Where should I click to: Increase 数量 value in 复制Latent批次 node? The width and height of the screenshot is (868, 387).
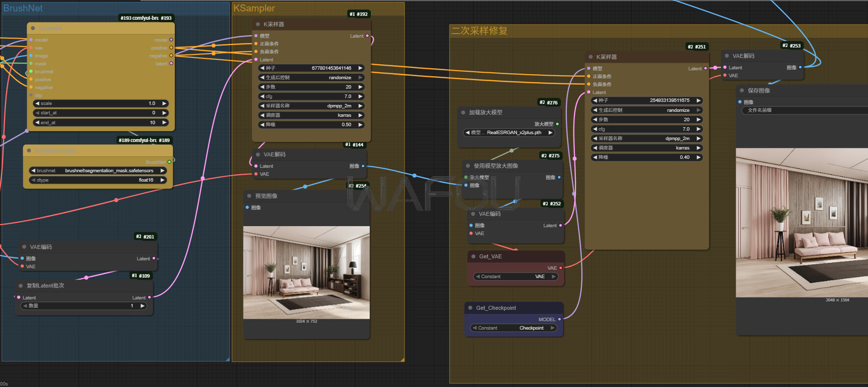(x=142, y=306)
